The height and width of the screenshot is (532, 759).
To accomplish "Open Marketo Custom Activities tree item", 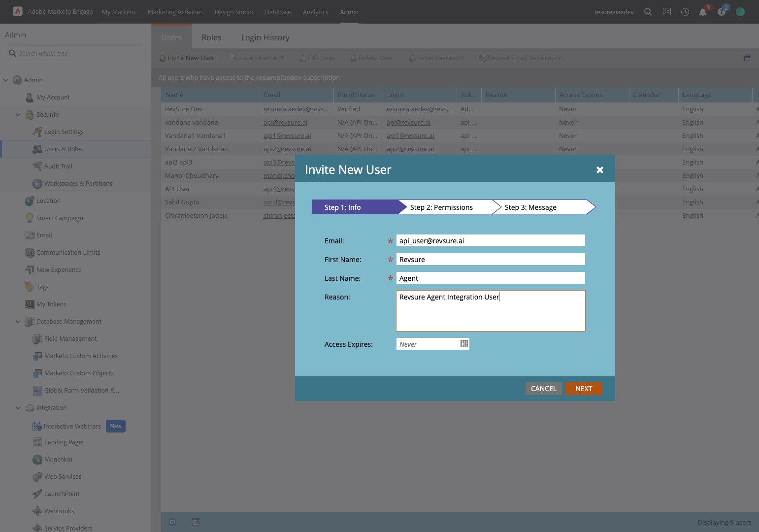I will tap(81, 356).
